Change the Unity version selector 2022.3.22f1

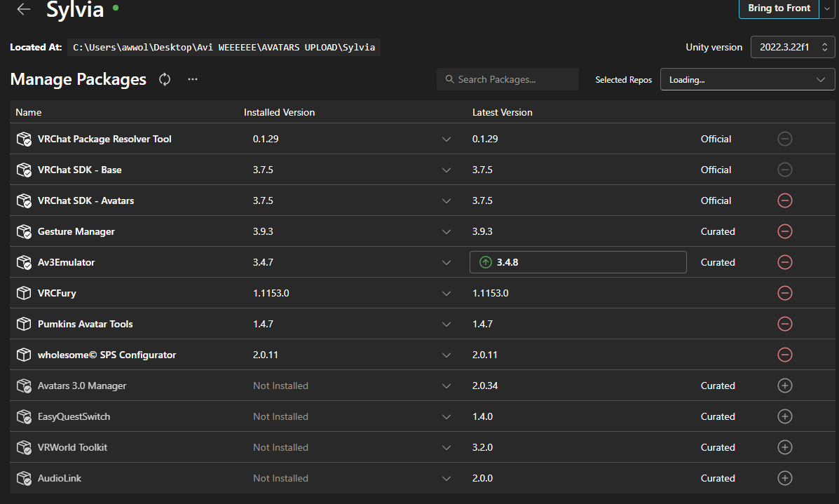click(x=793, y=47)
